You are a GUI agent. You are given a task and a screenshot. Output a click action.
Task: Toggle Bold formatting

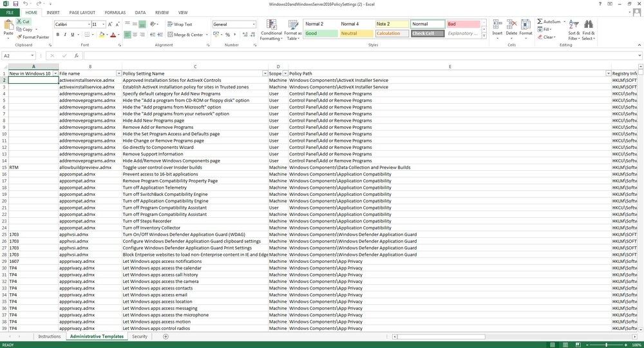57,35
